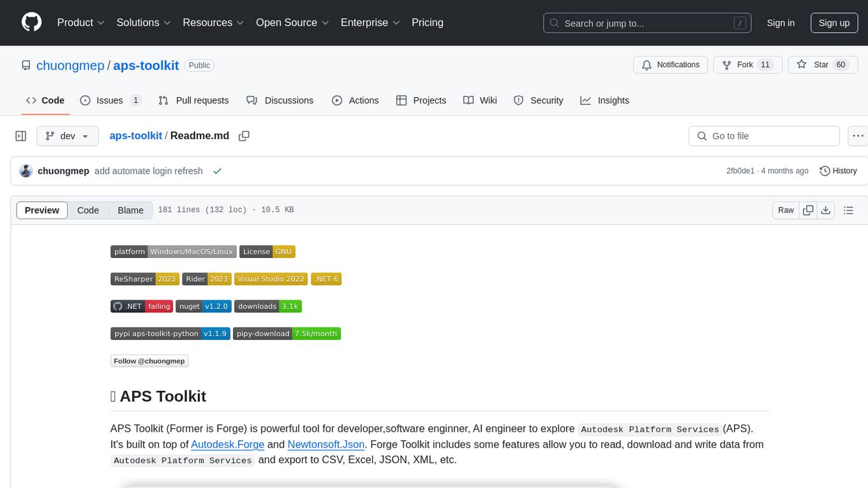
Task: Click the commit status check icon
Action: [217, 171]
